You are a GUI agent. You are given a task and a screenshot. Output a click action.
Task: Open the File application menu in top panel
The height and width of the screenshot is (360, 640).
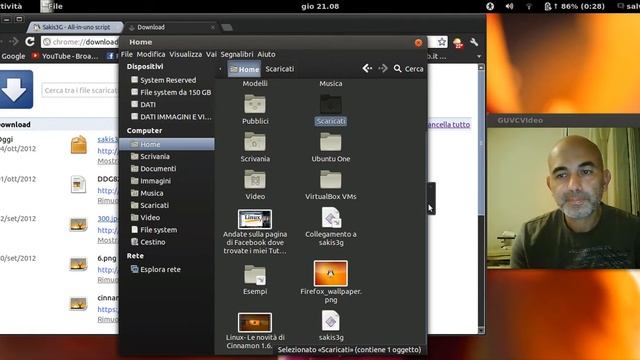[x=52, y=6]
